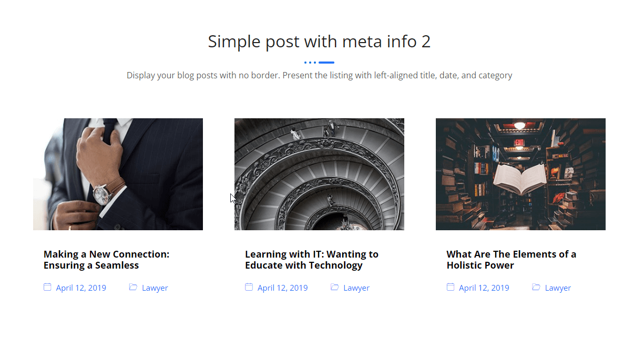Open 'What Are The Elements' post title
This screenshot has width=644, height=338.
[511, 260]
